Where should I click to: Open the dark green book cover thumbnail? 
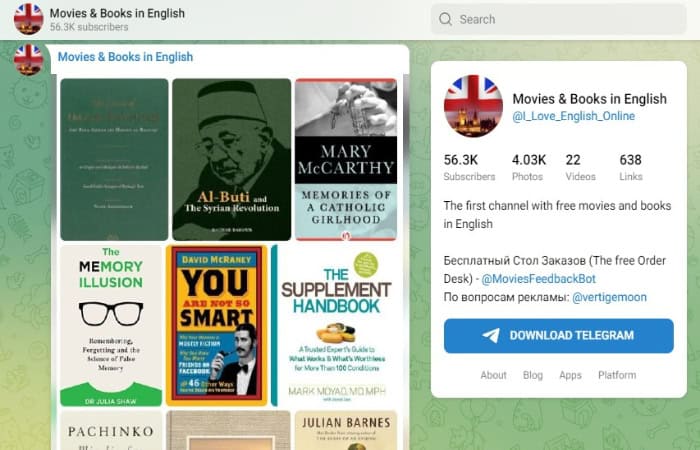pyautogui.click(x=114, y=159)
